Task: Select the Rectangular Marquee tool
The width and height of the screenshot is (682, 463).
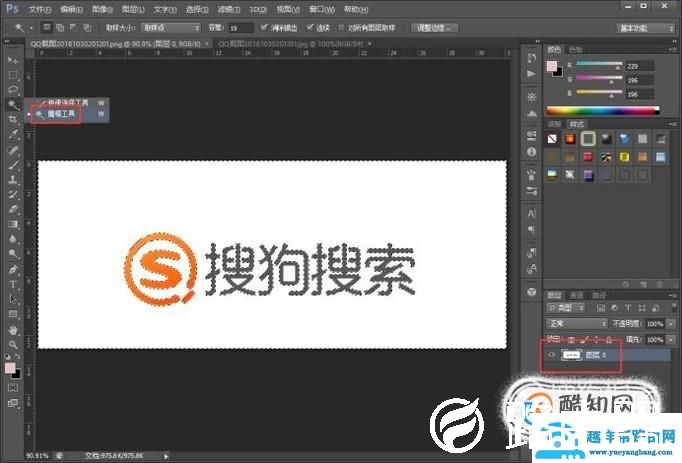Action: tap(13, 75)
